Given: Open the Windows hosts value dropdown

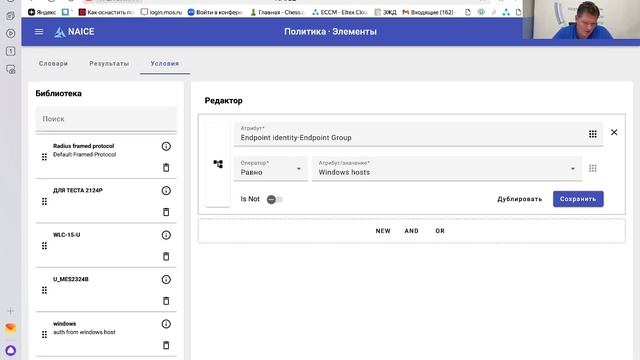Looking at the screenshot, I should click(x=447, y=168).
